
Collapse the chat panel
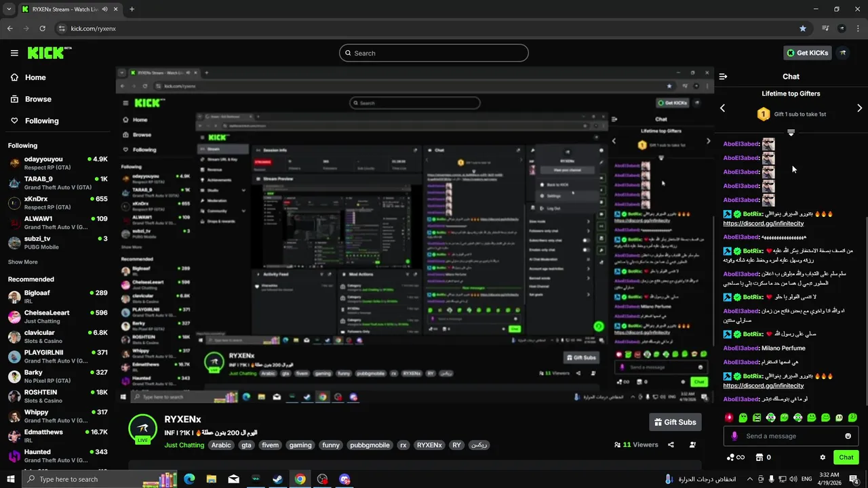723,77
